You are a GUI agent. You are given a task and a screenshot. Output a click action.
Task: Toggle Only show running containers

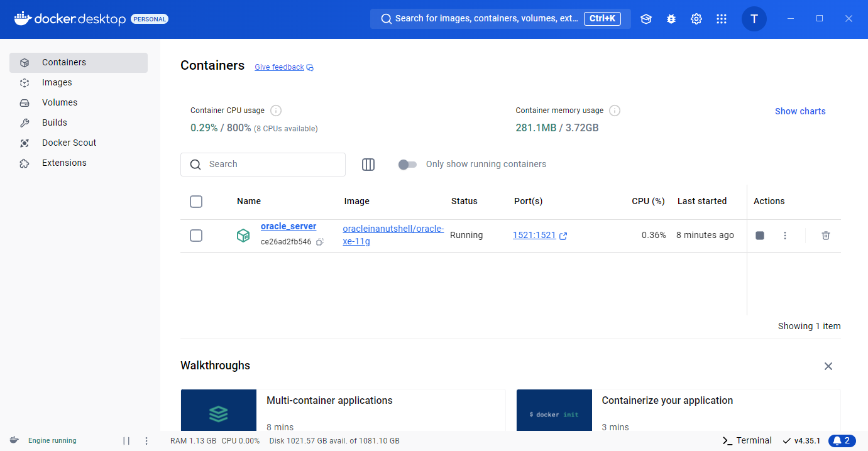[408, 165]
